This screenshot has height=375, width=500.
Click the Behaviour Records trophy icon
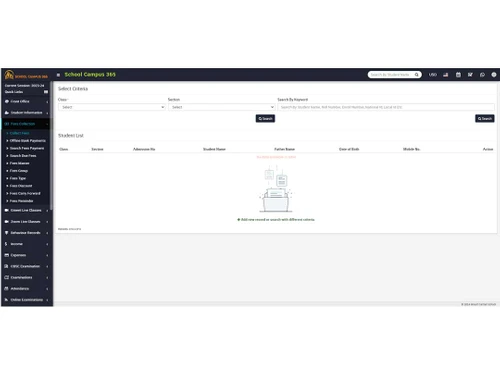tap(7, 233)
